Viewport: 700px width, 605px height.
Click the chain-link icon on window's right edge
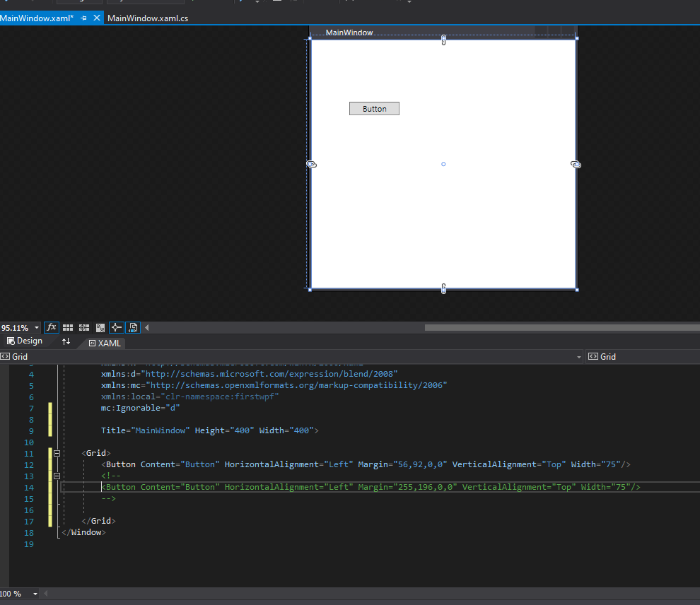click(x=576, y=164)
